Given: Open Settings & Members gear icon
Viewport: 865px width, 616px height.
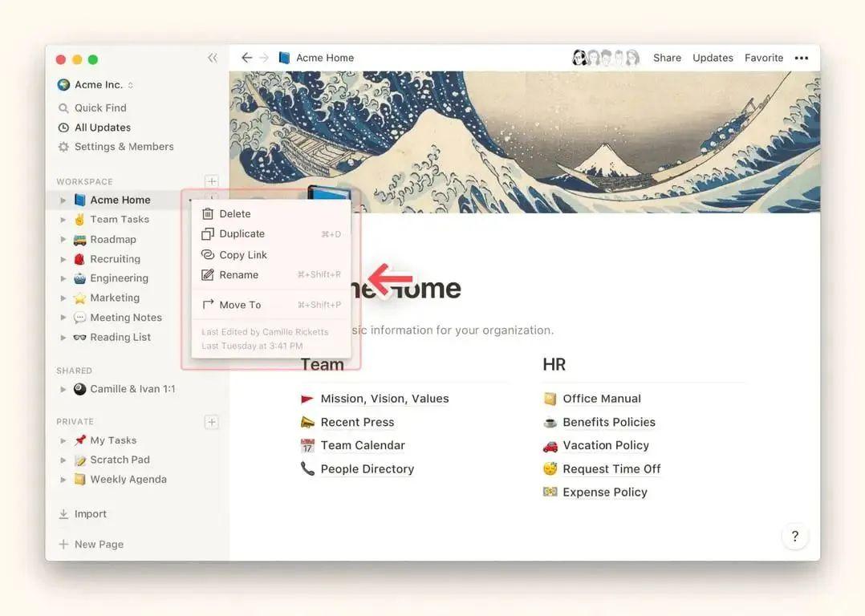Looking at the screenshot, I should click(x=63, y=147).
